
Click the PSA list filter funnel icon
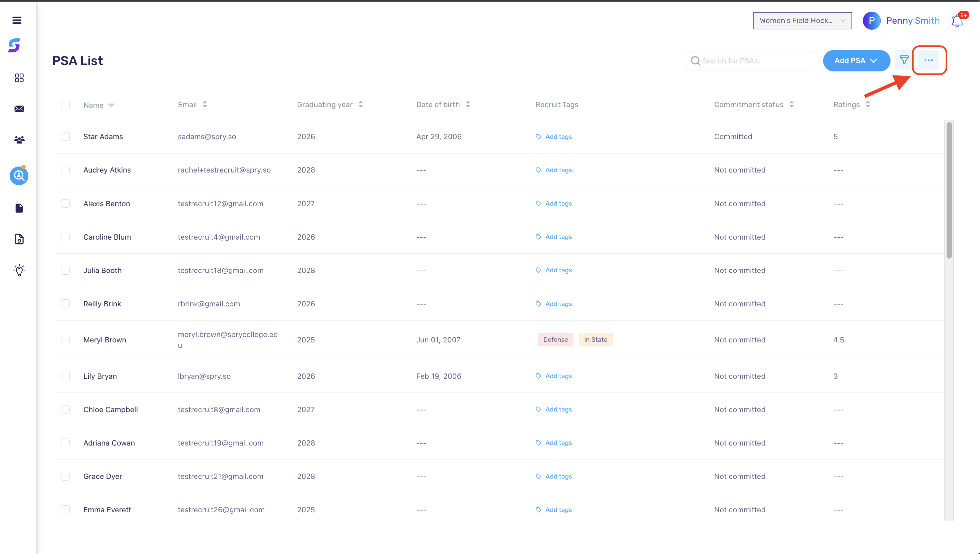point(904,60)
